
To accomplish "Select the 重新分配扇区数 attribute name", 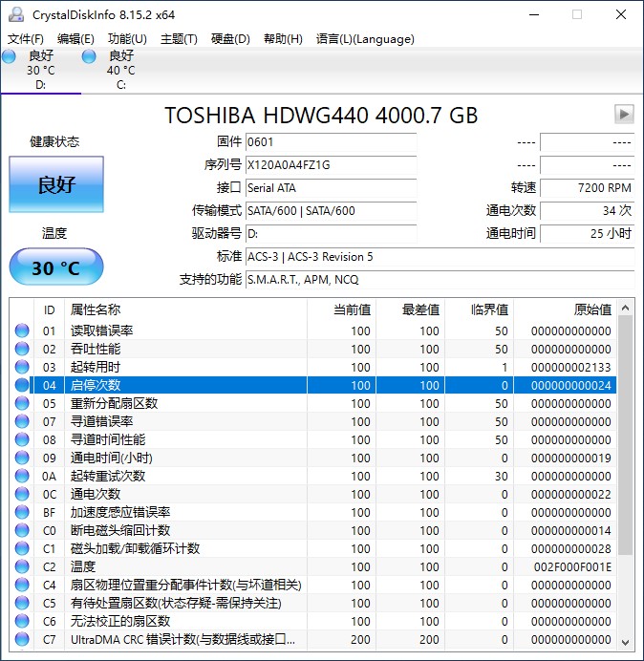I will click(x=114, y=403).
